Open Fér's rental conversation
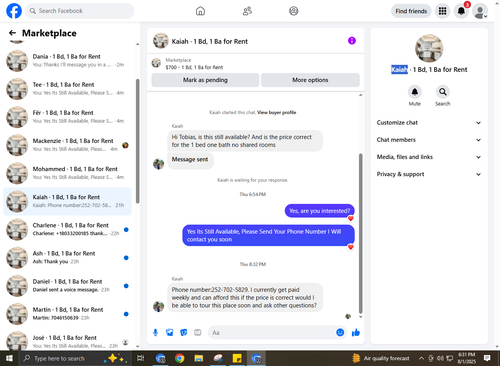This screenshot has height=366, width=500. (67, 117)
